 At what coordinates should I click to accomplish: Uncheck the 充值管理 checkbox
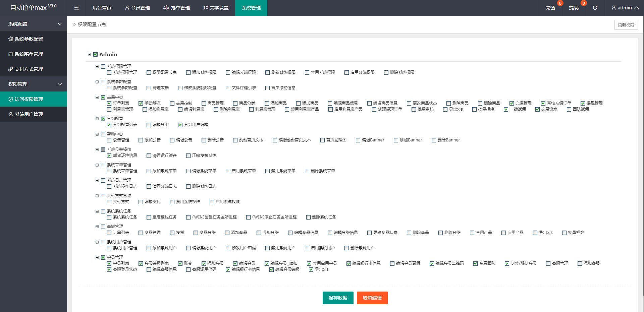pyautogui.click(x=512, y=104)
